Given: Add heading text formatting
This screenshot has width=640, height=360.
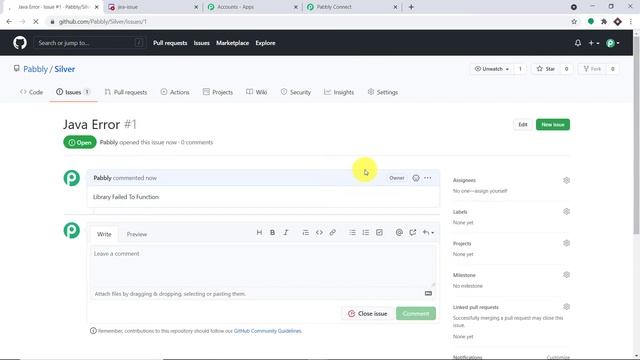Looking at the screenshot, I should click(259, 233).
